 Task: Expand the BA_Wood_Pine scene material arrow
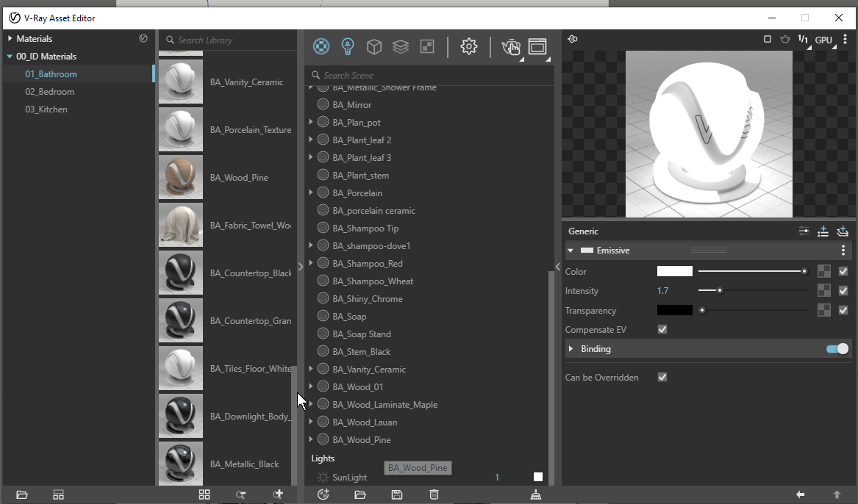[311, 439]
